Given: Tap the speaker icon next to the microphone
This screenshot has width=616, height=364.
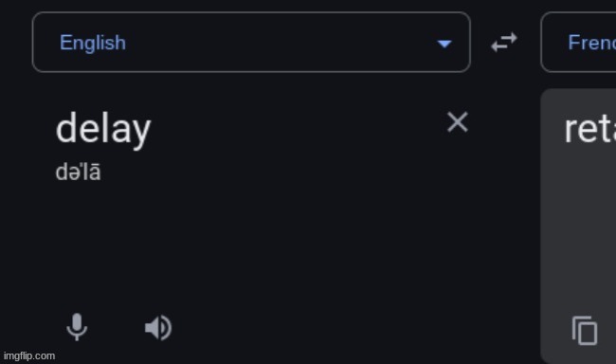Looking at the screenshot, I should point(158,327).
